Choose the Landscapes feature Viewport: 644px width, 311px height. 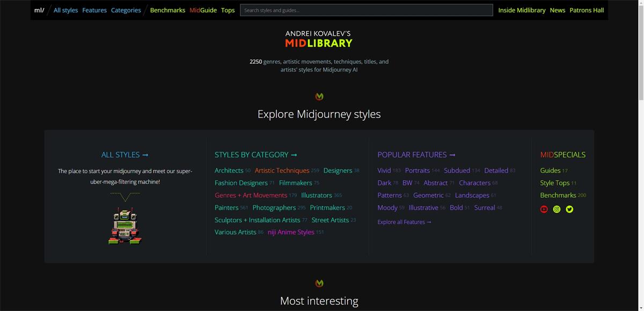coord(472,195)
